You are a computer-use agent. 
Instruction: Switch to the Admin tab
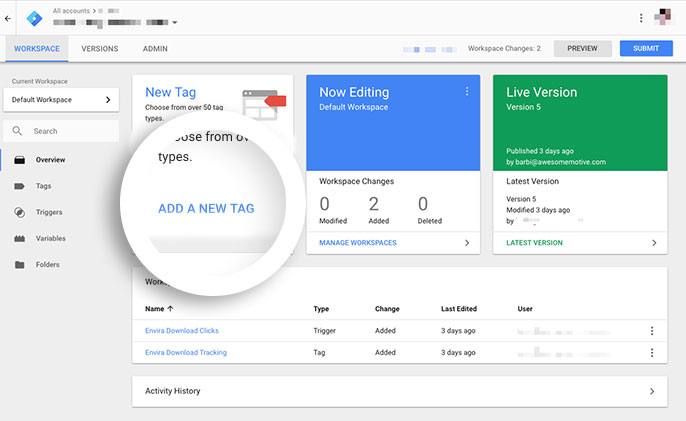click(x=155, y=49)
